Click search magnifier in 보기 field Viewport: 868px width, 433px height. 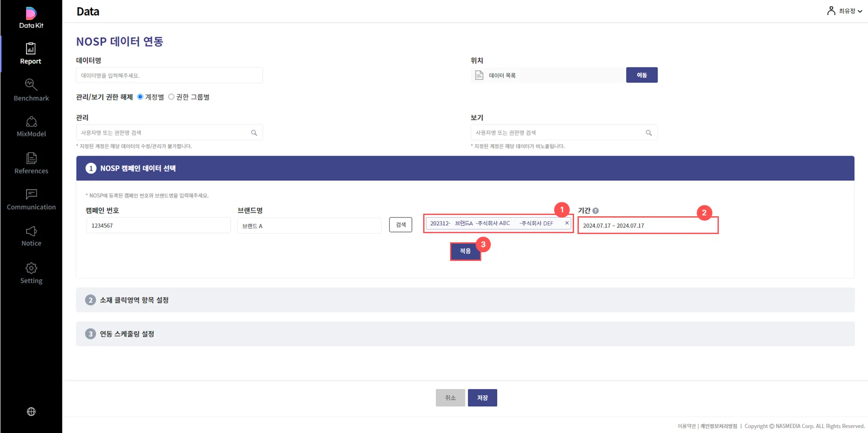pyautogui.click(x=649, y=133)
